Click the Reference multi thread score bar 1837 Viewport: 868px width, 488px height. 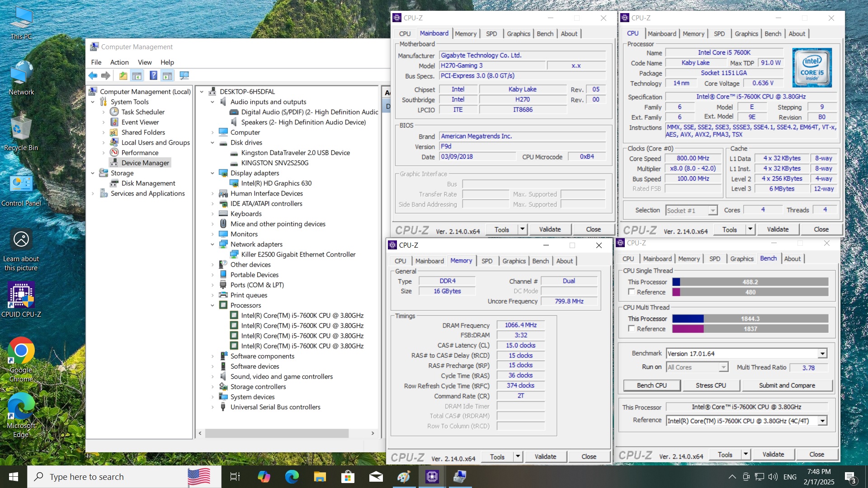pyautogui.click(x=750, y=328)
